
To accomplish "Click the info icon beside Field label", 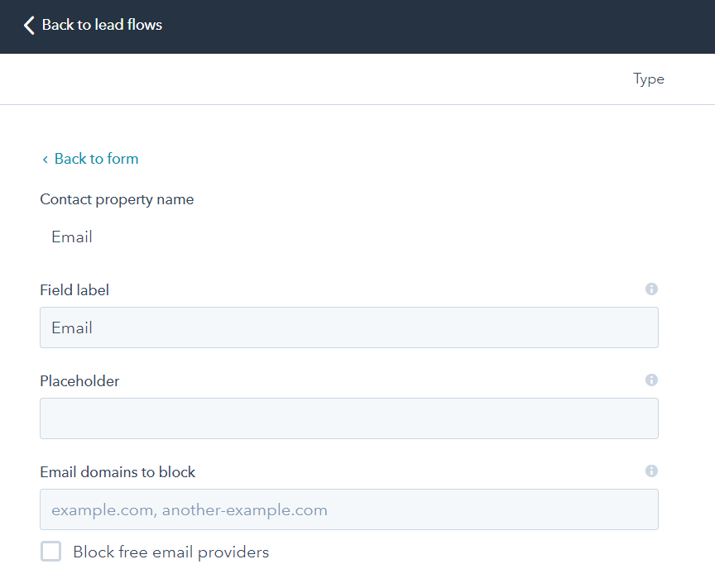I will point(651,289).
